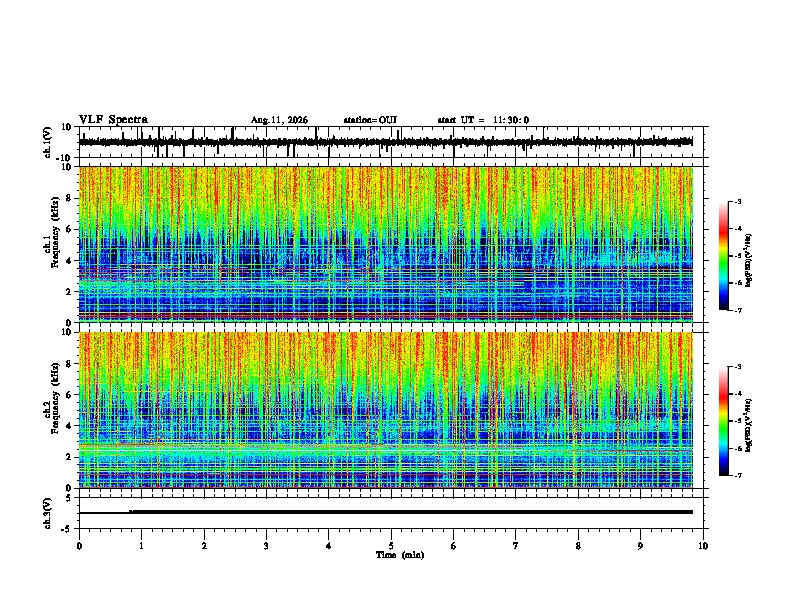Screen dimensions: 792x612
Task: Click the "Time (min)" axis label
Action: 400,555
